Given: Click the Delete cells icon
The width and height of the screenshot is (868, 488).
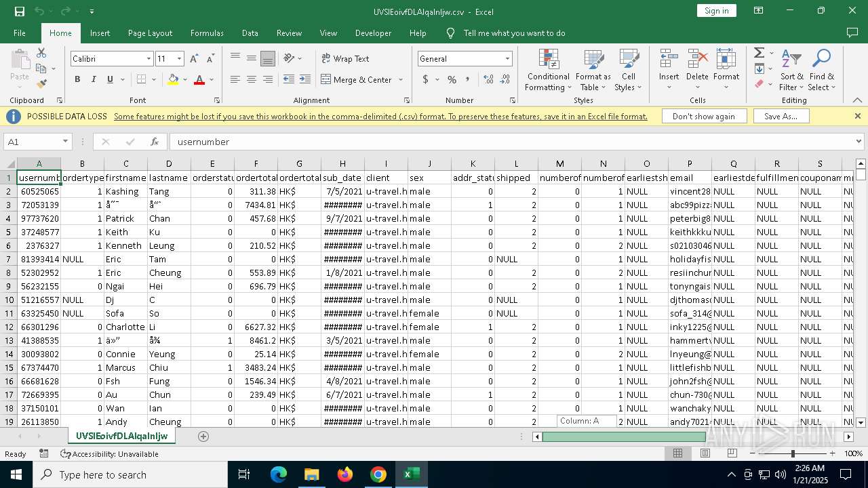Looking at the screenshot, I should [x=697, y=59].
